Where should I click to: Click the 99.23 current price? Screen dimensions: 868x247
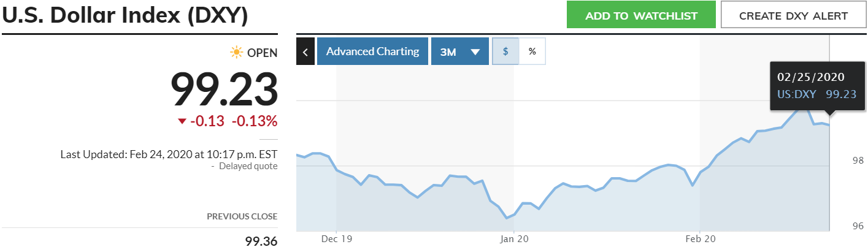pyautogui.click(x=224, y=89)
